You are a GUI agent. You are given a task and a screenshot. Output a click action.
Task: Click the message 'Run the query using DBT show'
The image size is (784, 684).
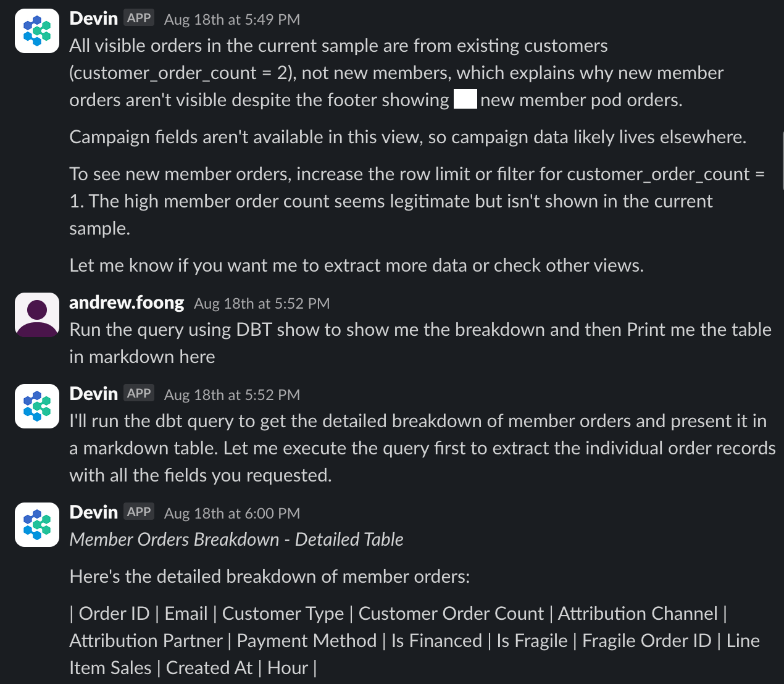click(420, 343)
